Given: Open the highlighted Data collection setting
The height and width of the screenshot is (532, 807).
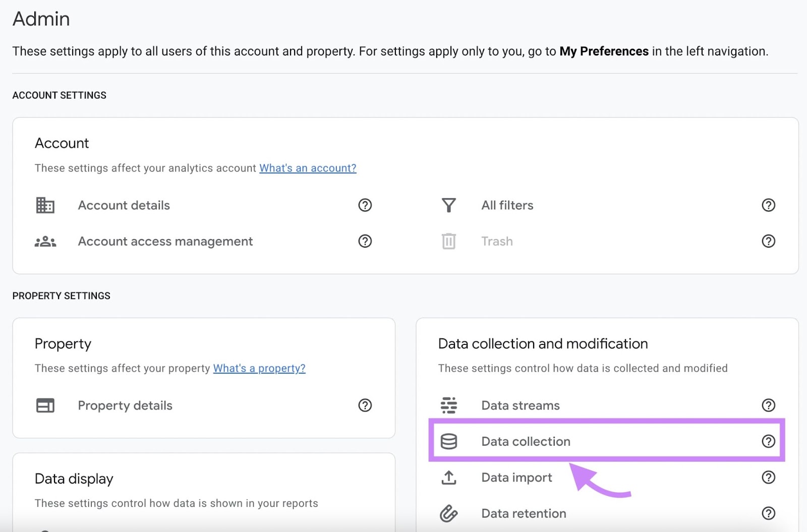Looking at the screenshot, I should coord(526,441).
